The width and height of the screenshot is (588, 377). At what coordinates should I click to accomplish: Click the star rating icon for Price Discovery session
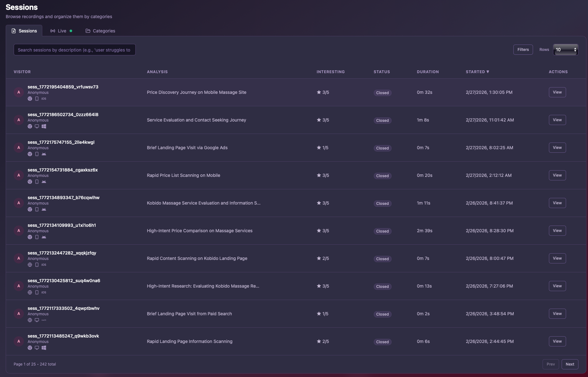pyautogui.click(x=319, y=92)
